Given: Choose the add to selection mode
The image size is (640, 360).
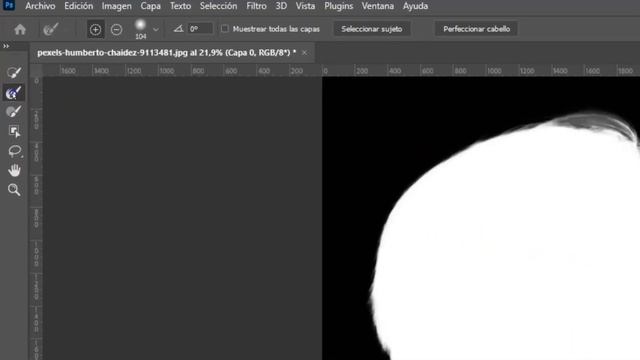Looking at the screenshot, I should pyautogui.click(x=96, y=29).
